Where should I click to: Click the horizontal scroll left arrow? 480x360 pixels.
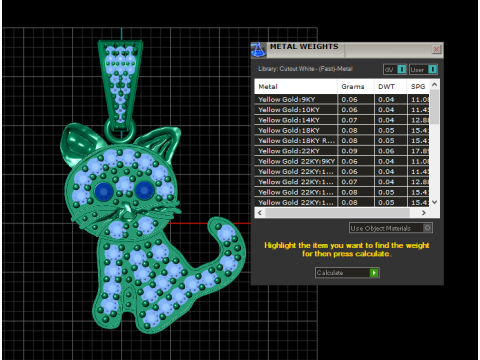(x=260, y=213)
